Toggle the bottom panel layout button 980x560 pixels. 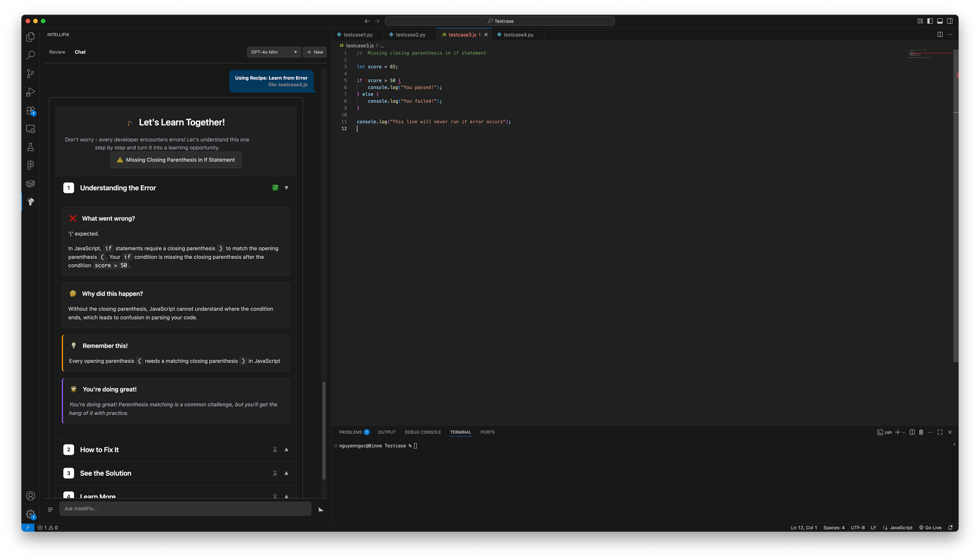940,21
